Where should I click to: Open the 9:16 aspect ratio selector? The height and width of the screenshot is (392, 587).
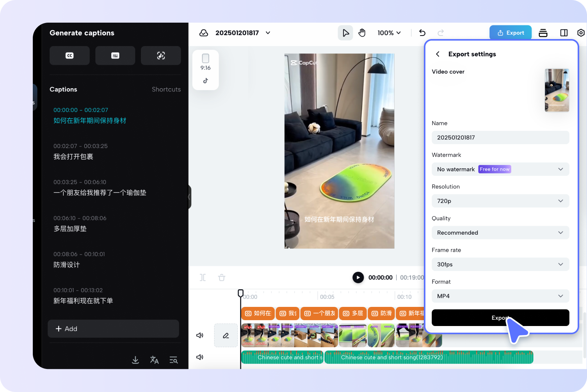pos(206,62)
